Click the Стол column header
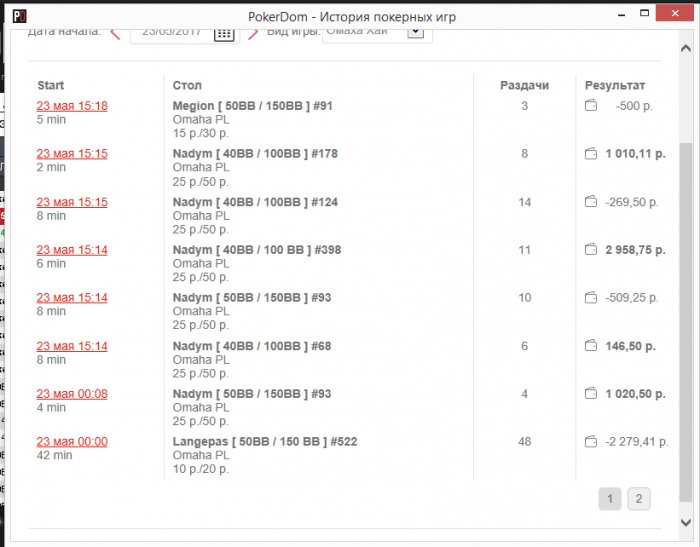The image size is (700, 547). tap(187, 85)
